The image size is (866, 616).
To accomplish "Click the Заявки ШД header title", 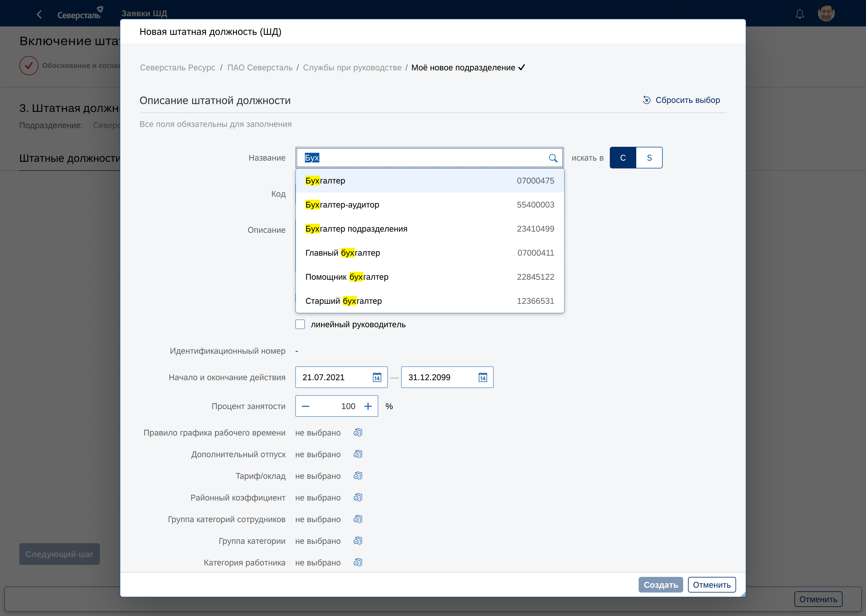I will (144, 13).
